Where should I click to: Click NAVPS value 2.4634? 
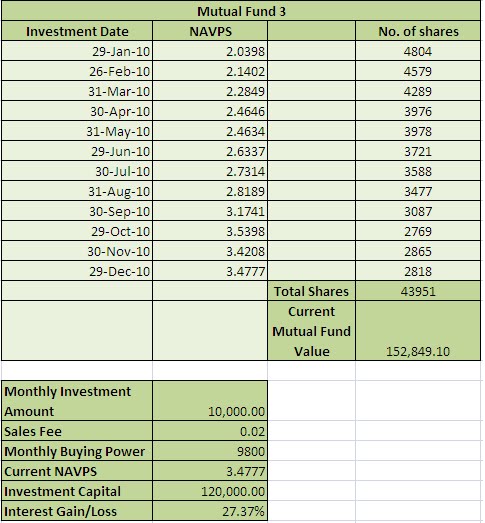click(x=210, y=131)
